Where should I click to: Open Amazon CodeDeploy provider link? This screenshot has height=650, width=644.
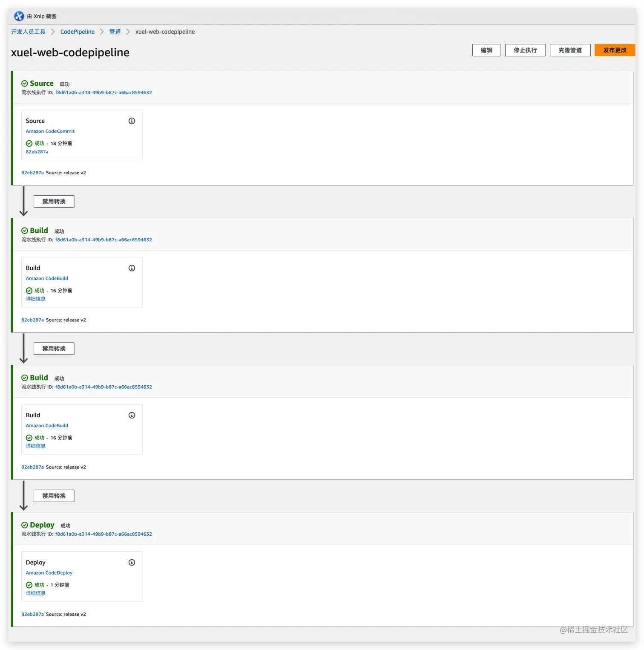(49, 573)
